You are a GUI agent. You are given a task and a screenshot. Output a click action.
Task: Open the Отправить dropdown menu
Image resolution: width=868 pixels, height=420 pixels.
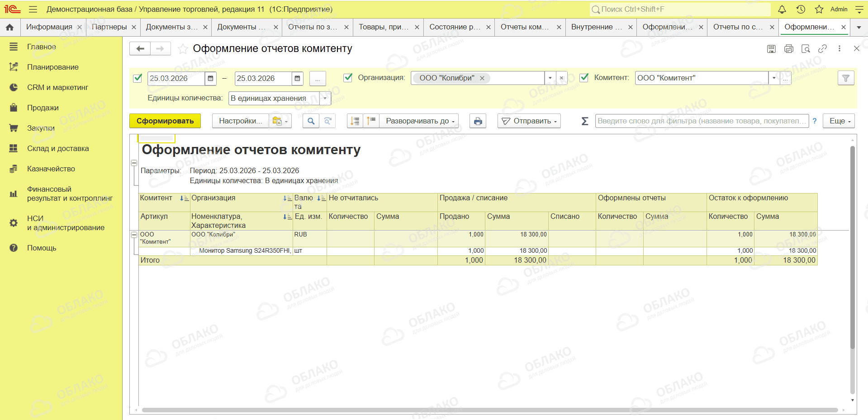[x=529, y=121]
